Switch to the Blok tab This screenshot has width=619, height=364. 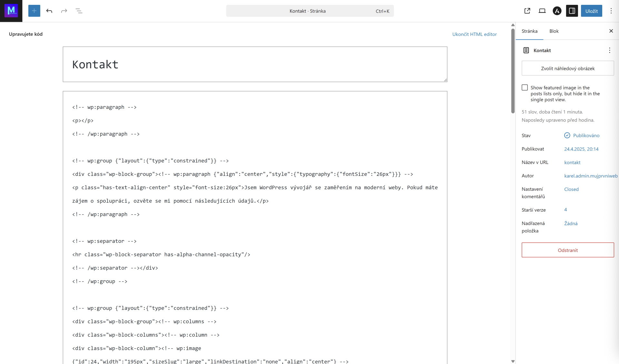pyautogui.click(x=554, y=31)
